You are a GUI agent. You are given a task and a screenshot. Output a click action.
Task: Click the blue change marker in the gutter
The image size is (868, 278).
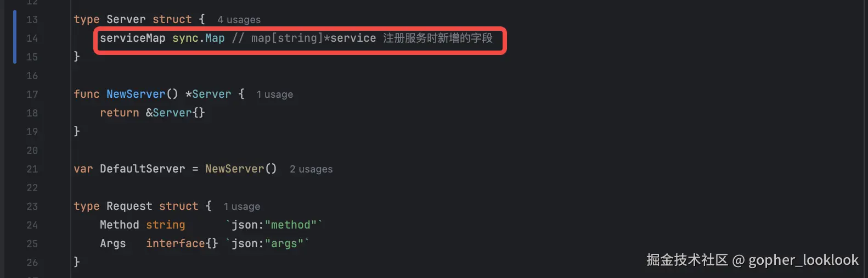pos(15,36)
